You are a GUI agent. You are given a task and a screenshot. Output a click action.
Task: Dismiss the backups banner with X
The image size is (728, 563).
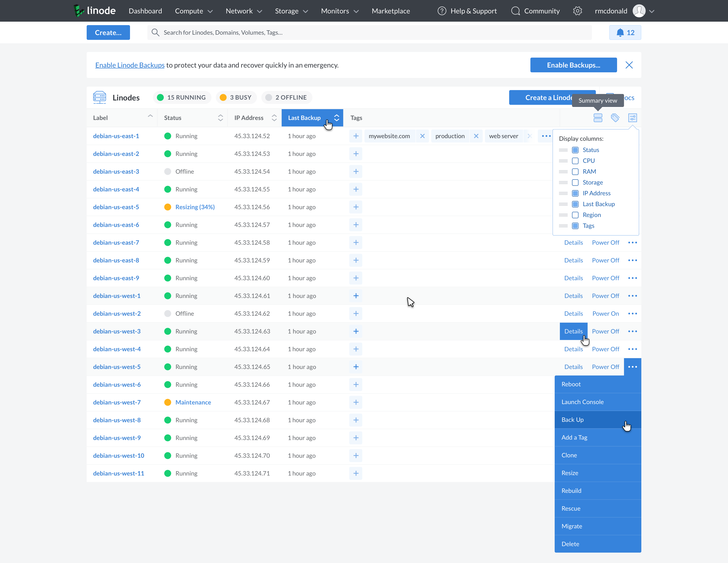(x=629, y=65)
